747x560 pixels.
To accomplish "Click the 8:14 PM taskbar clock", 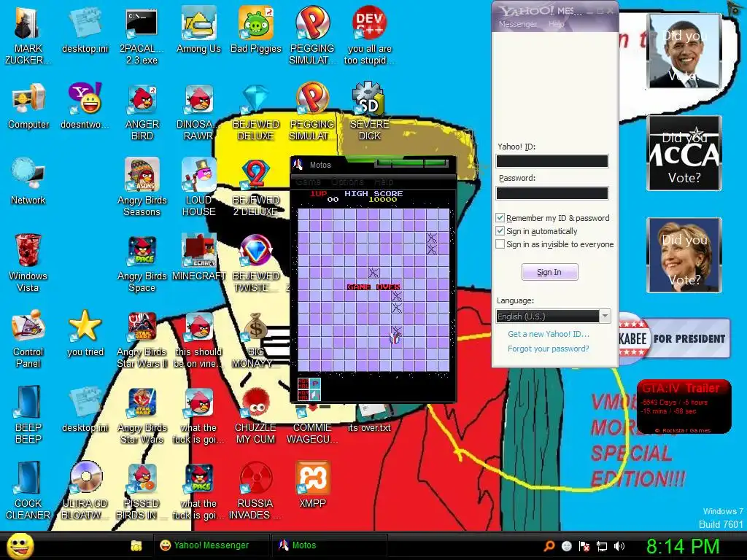I will coord(683,546).
